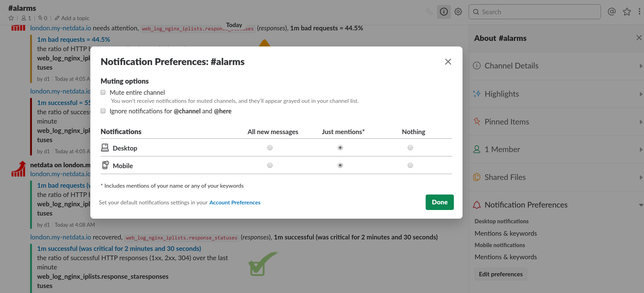Open the settings gear icon
The image size is (644, 293).
458,11
